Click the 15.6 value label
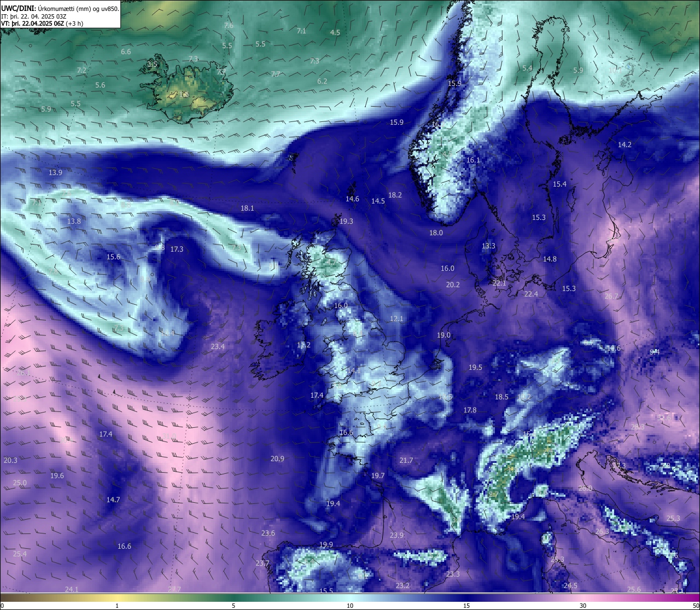This screenshot has width=700, height=610. click(113, 257)
